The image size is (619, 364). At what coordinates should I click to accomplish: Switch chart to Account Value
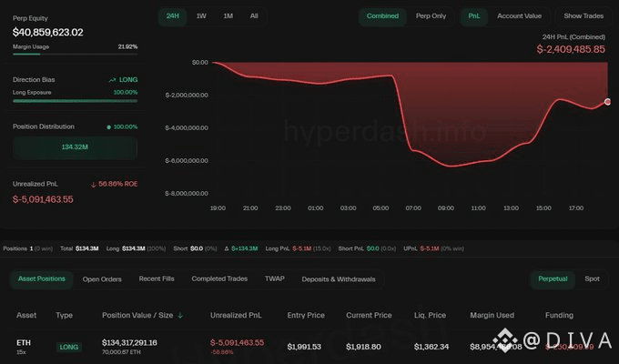click(x=519, y=16)
